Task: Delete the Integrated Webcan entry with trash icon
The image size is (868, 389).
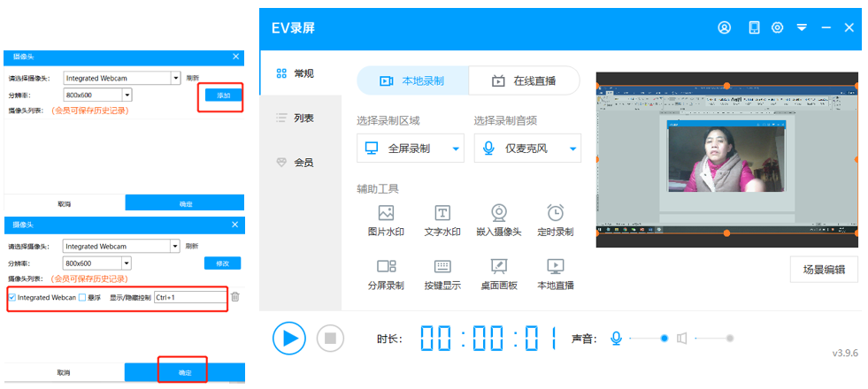Action: pyautogui.click(x=235, y=297)
